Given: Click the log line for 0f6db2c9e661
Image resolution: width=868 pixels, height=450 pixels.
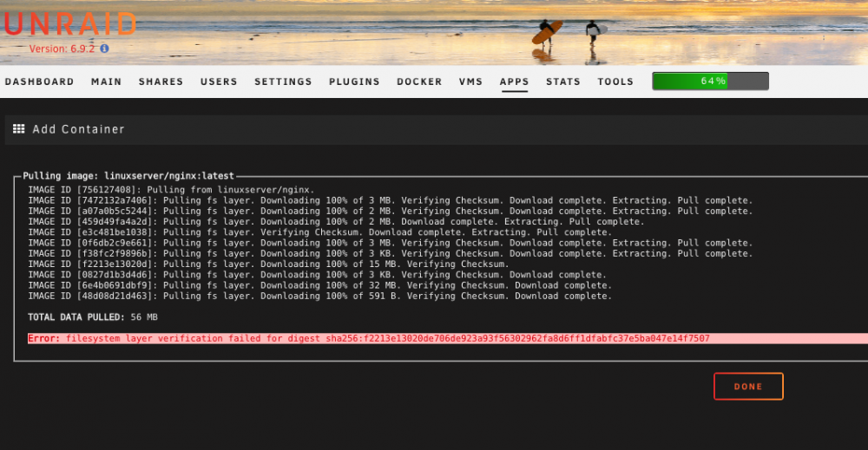Looking at the screenshot, I should tap(391, 243).
